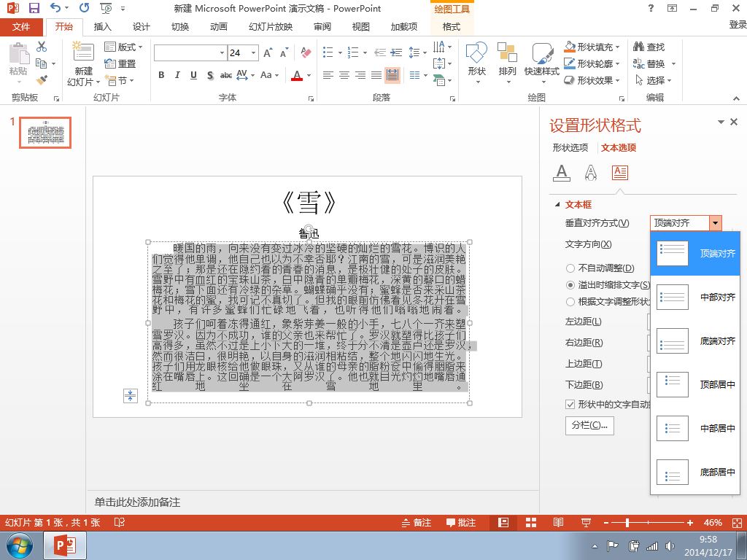Click the Columns button

tap(589, 425)
